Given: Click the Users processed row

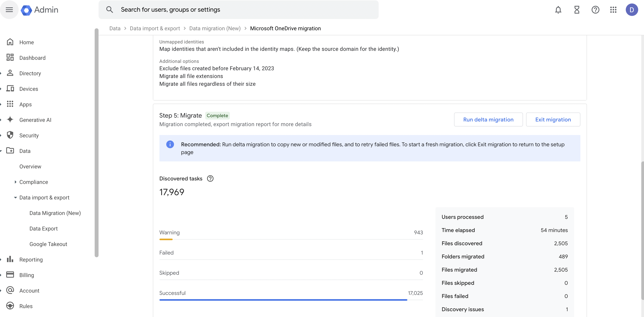Looking at the screenshot, I should [505, 217].
